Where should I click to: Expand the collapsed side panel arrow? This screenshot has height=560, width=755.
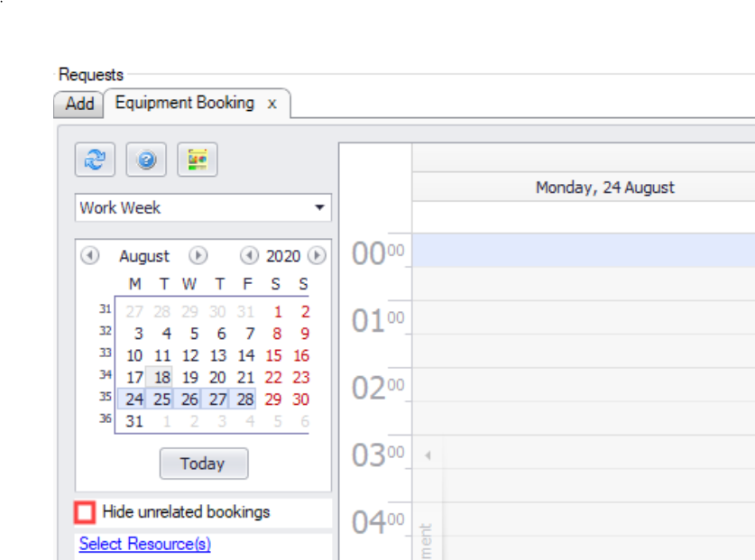pos(428,455)
